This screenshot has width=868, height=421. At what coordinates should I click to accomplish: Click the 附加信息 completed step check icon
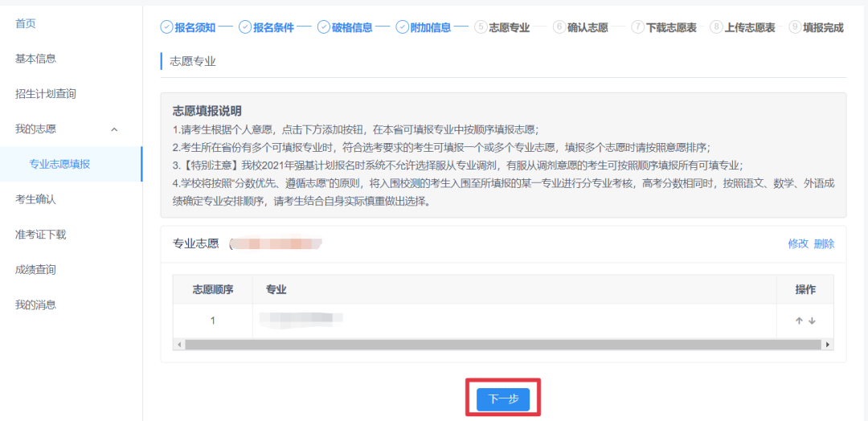tap(403, 27)
